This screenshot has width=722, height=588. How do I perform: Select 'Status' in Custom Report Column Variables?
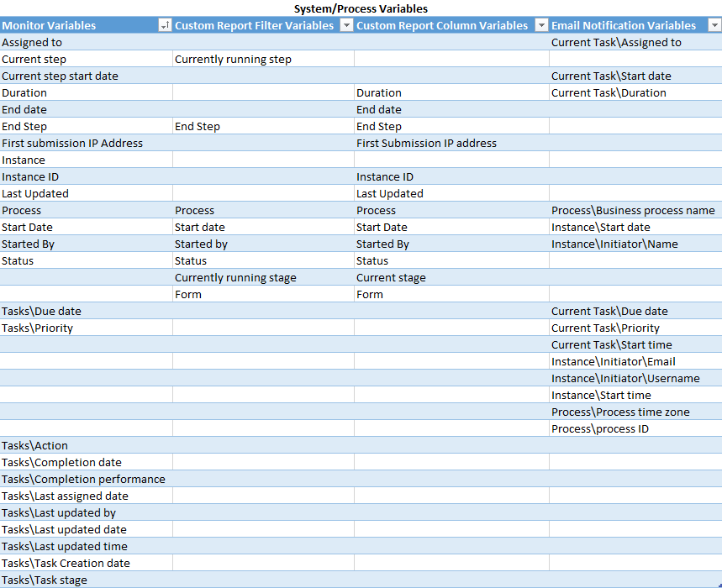(451, 260)
